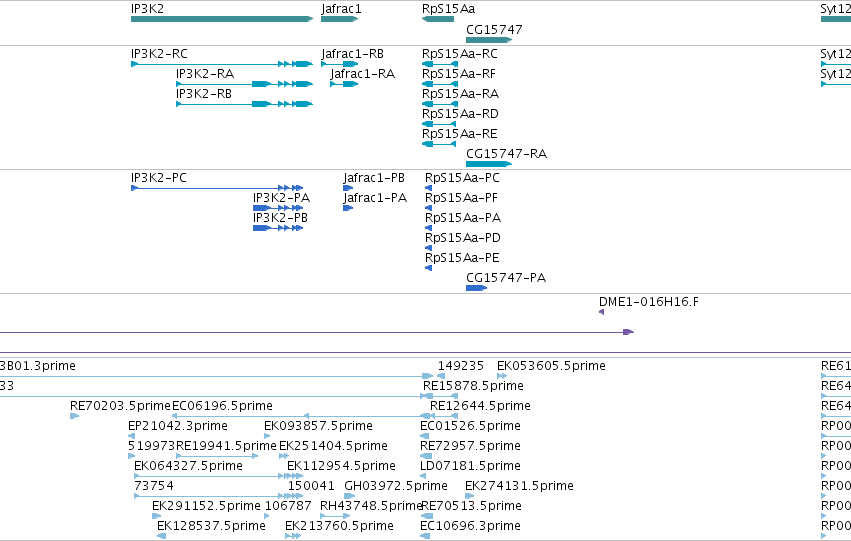Select EST EK291152.5prime
851x541 pixels.
point(156,516)
